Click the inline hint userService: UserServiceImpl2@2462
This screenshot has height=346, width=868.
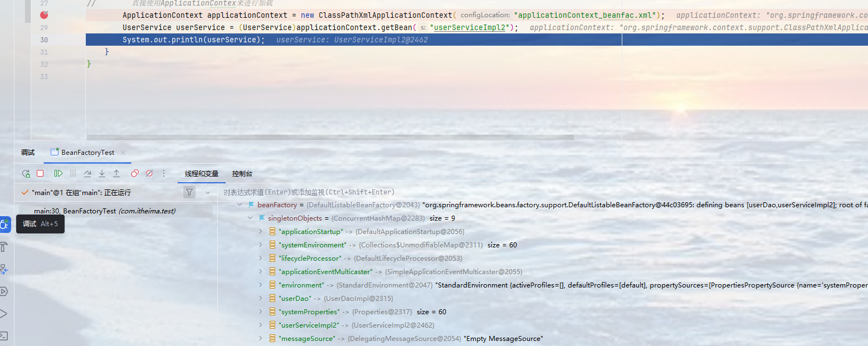tap(352, 40)
